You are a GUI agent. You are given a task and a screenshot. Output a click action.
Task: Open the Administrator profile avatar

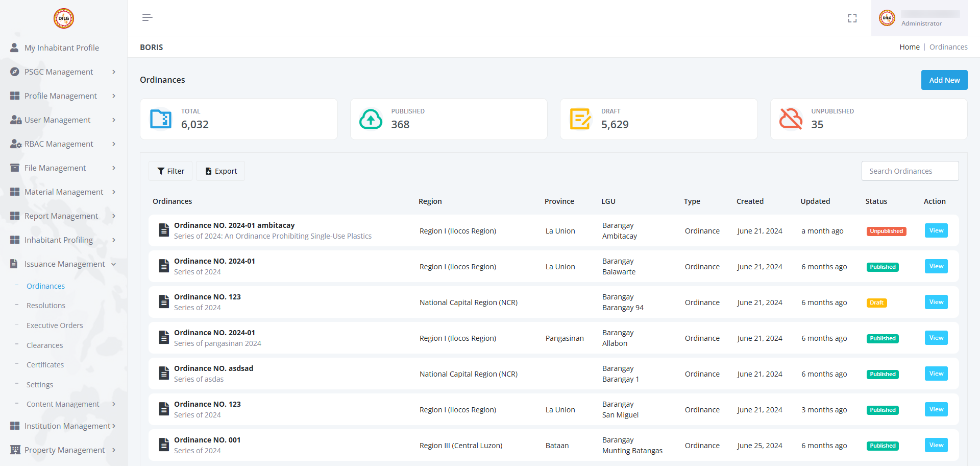(887, 18)
